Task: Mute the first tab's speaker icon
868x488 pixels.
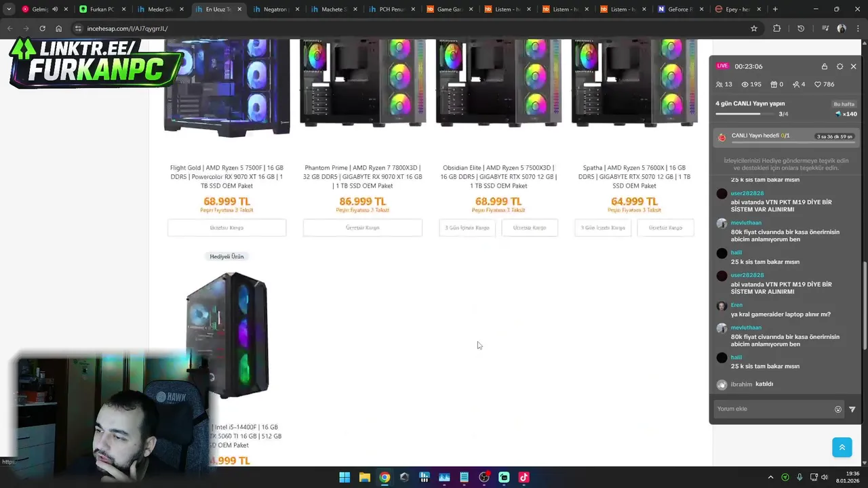Action: click(55, 9)
